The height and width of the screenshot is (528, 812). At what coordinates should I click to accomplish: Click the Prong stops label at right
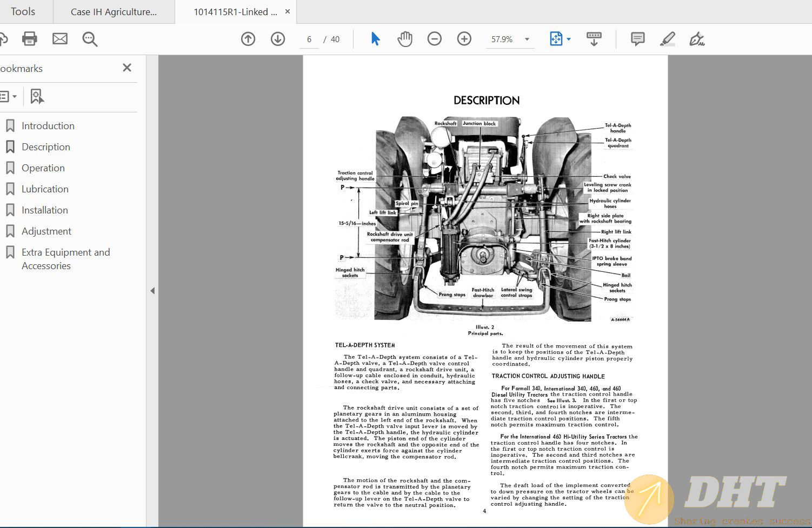click(617, 299)
